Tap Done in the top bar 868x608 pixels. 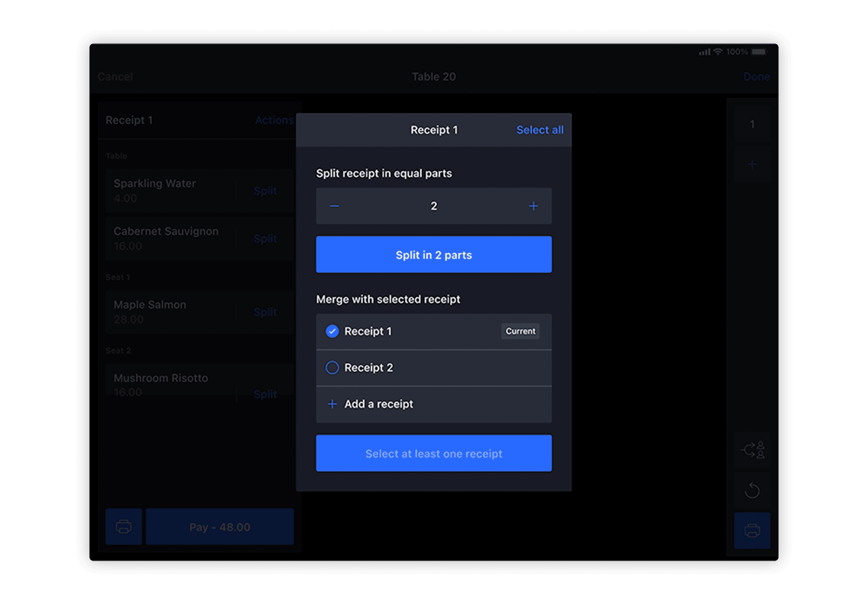(x=756, y=77)
